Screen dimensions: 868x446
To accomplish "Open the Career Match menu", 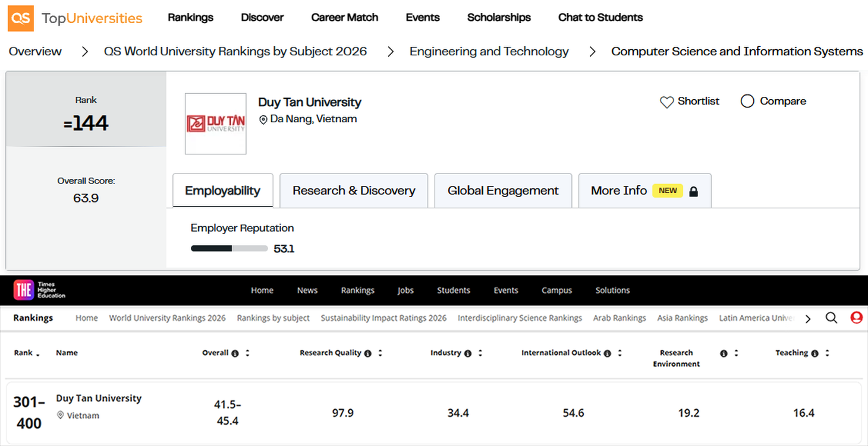I will (x=345, y=18).
